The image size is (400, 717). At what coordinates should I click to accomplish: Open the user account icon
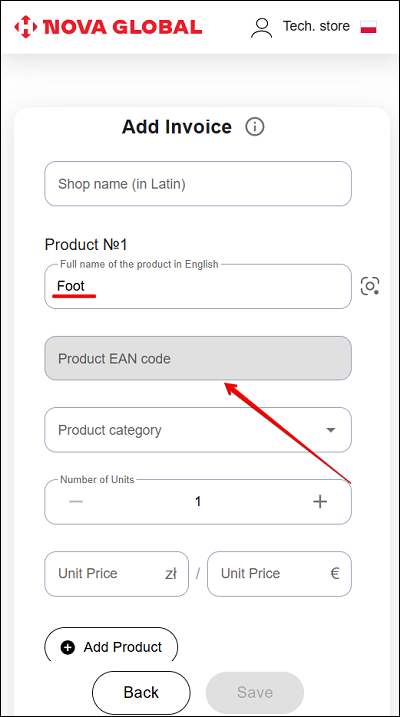(x=261, y=27)
